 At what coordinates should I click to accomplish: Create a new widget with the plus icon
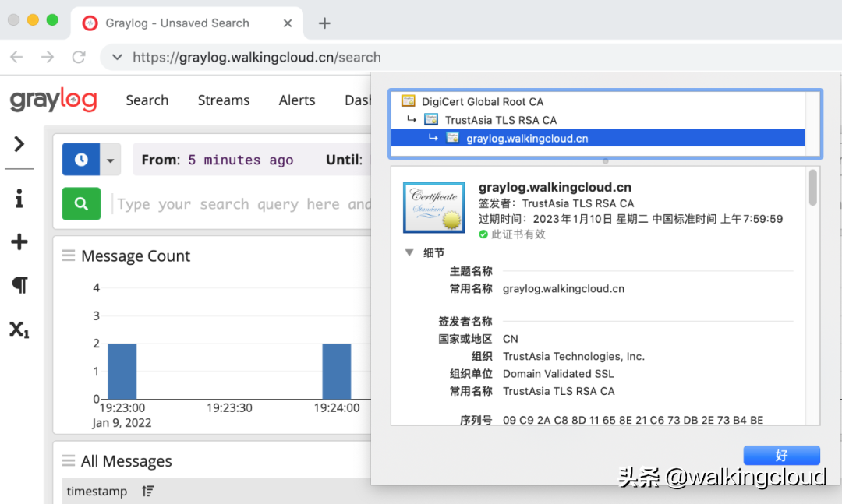point(19,241)
